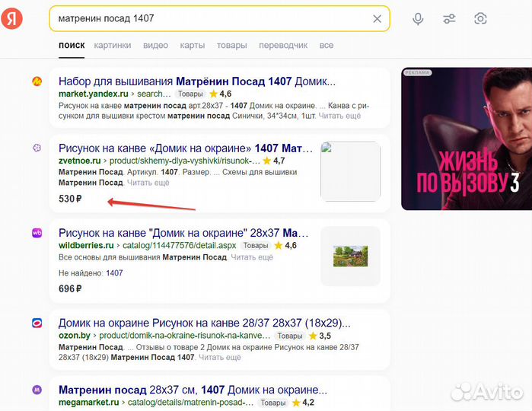
Task: Click Товары badge in megamarket.ru result
Action: coord(272,403)
